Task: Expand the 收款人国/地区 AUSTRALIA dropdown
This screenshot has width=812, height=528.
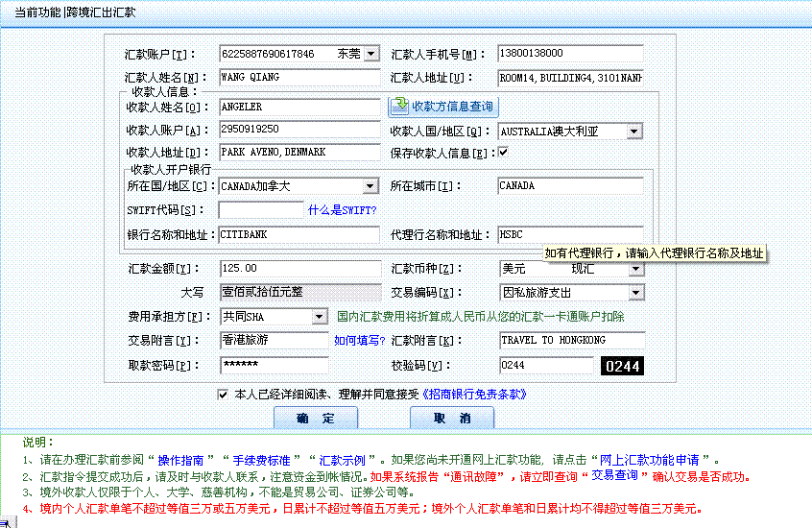Action: (x=634, y=132)
